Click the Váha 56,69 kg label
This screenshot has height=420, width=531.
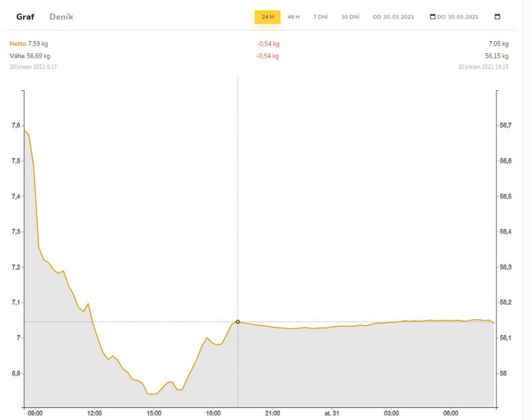pos(30,56)
